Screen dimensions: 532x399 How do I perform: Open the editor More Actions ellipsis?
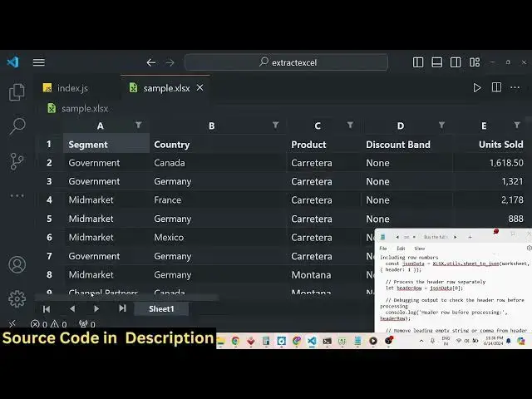[515, 88]
